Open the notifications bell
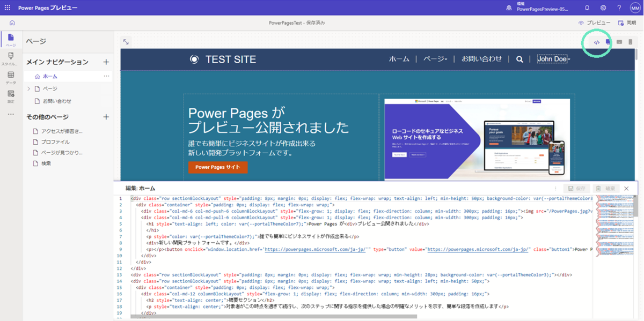644x321 pixels. tap(587, 8)
